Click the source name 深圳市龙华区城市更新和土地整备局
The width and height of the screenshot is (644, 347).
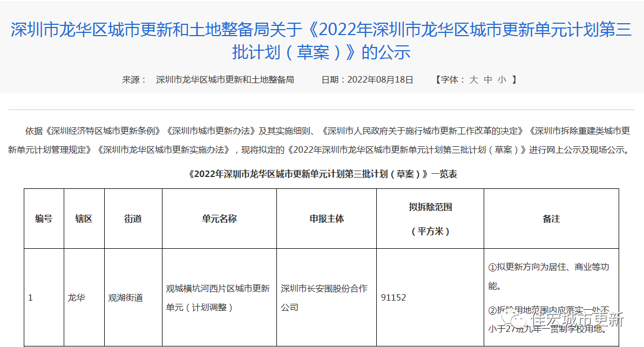(225, 80)
